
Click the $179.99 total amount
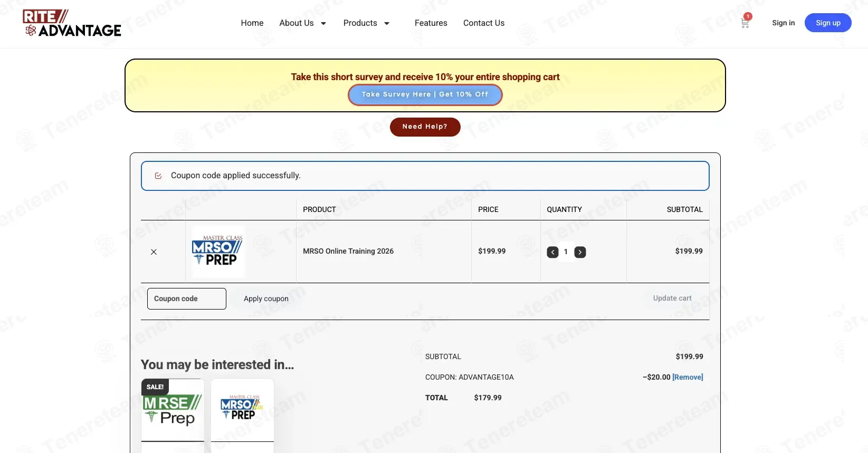tap(488, 398)
